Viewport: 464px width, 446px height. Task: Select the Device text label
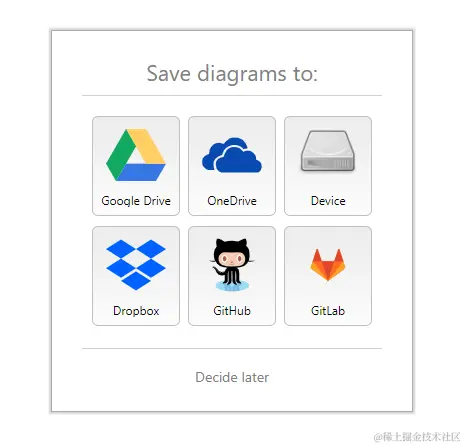tap(328, 201)
